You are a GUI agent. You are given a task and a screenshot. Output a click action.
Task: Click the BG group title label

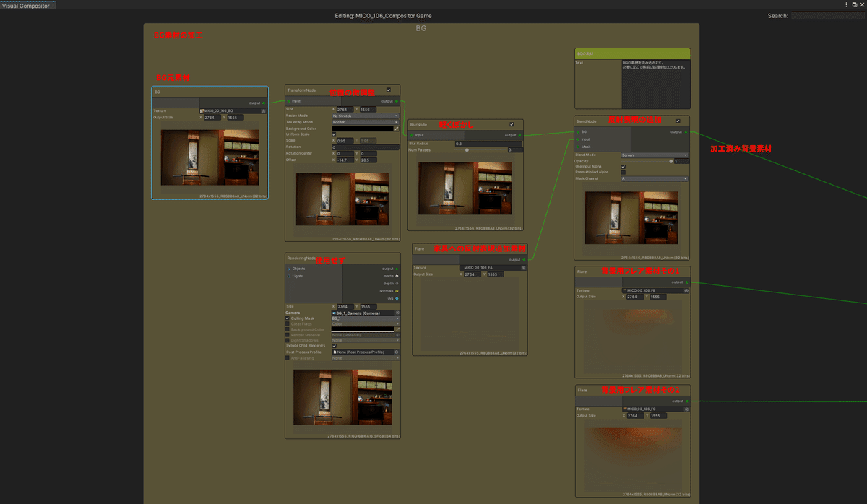(421, 28)
